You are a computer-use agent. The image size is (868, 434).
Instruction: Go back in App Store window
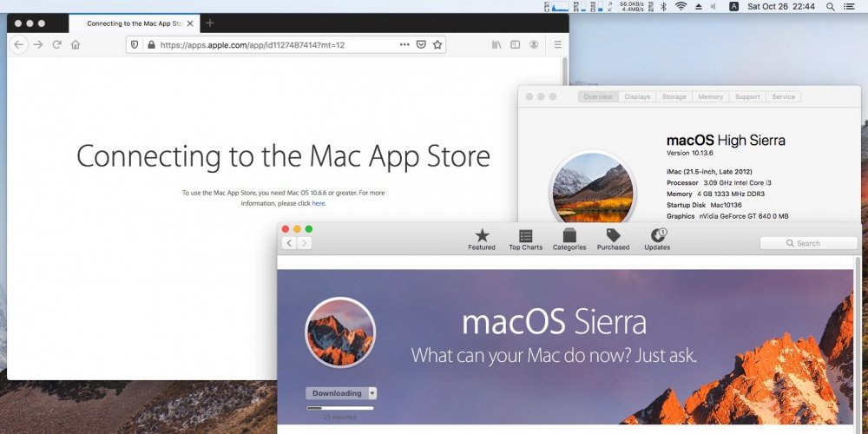(x=289, y=243)
